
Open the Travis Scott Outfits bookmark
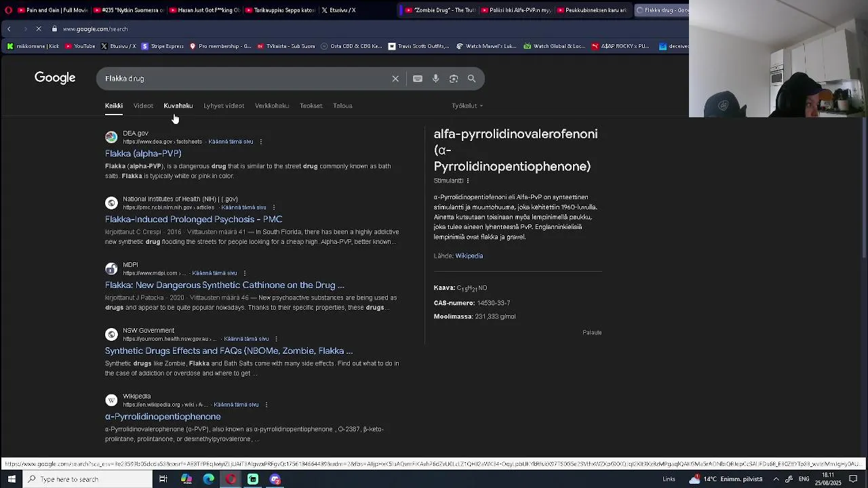tap(419, 46)
